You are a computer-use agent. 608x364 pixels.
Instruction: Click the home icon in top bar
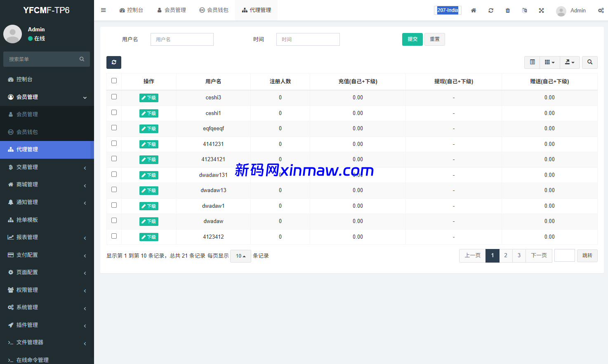tap(474, 10)
